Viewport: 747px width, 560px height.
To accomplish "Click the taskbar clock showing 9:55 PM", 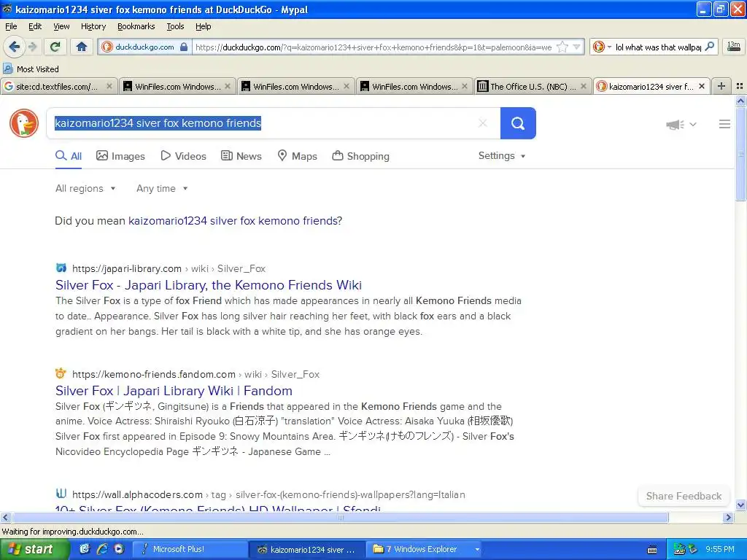I will [720, 549].
